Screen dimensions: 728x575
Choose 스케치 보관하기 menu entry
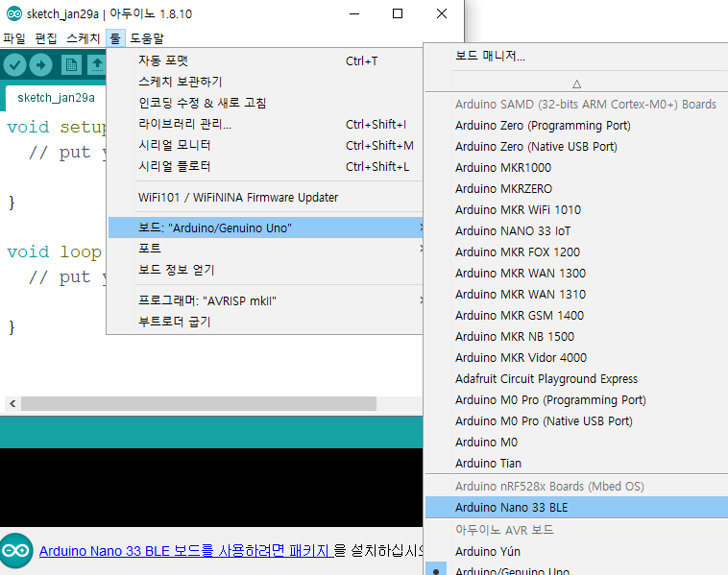click(266, 82)
